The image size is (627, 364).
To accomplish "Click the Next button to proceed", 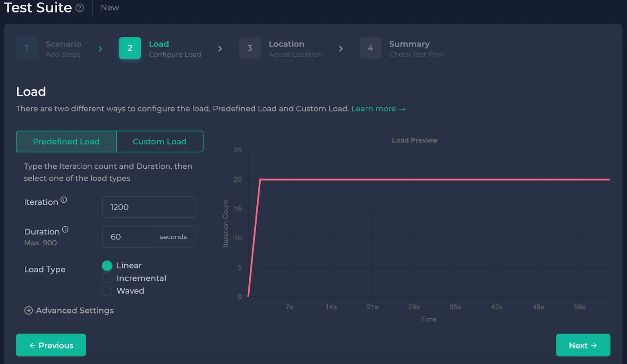I will click(x=583, y=345).
